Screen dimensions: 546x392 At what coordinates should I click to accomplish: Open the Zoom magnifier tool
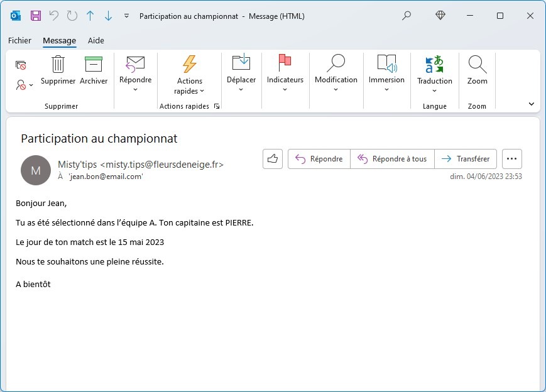tap(477, 70)
